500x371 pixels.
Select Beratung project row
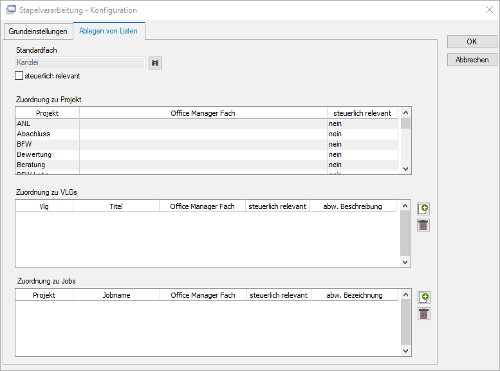(x=207, y=165)
